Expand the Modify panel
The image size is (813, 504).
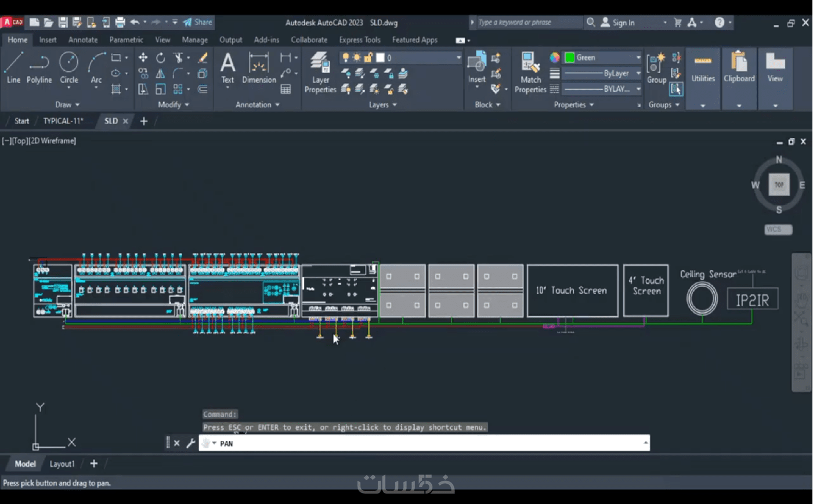174,104
